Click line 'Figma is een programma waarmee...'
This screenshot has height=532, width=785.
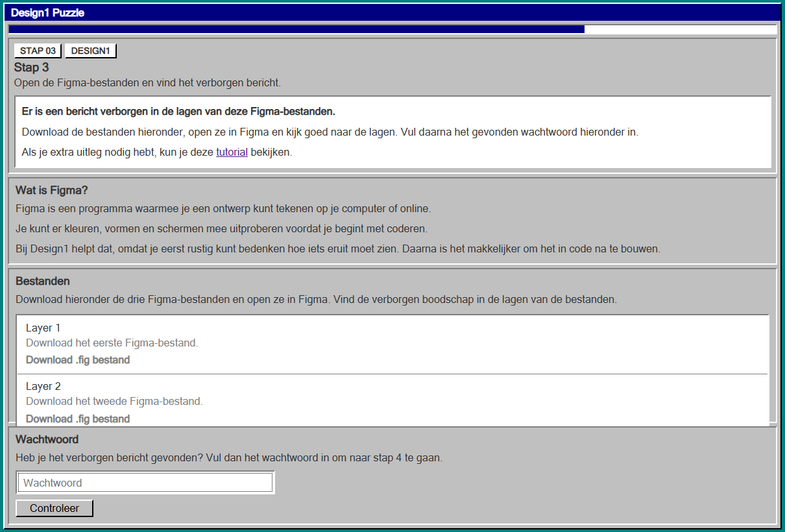(223, 209)
